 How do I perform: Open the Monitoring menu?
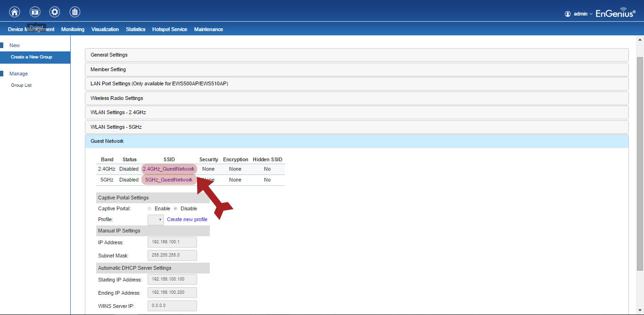click(x=73, y=29)
